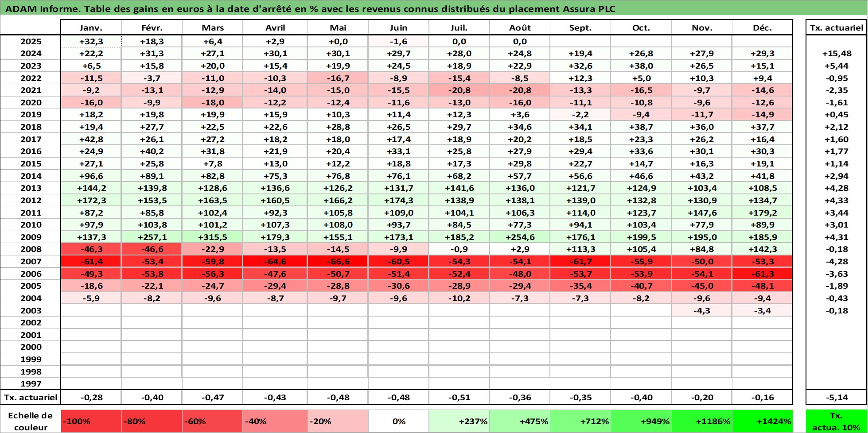
Task: Select the Tx. actua. 10% green swatch
Action: [837, 421]
